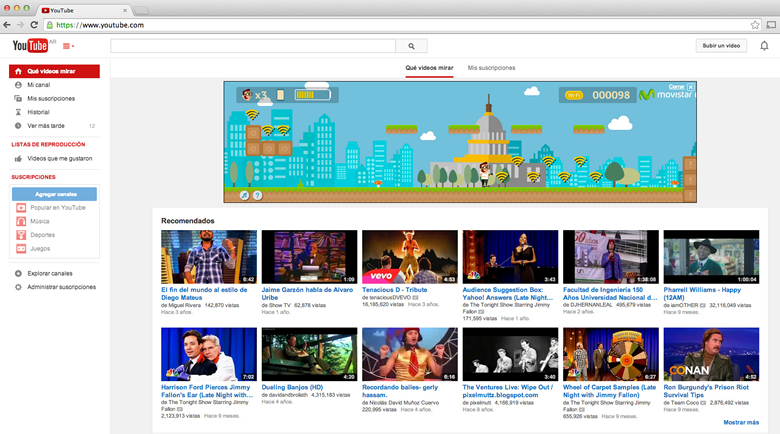Image resolution: width=780 pixels, height=434 pixels.
Task: Click LISTAS DE REPRODUCCIÓN heading
Action: (x=48, y=144)
